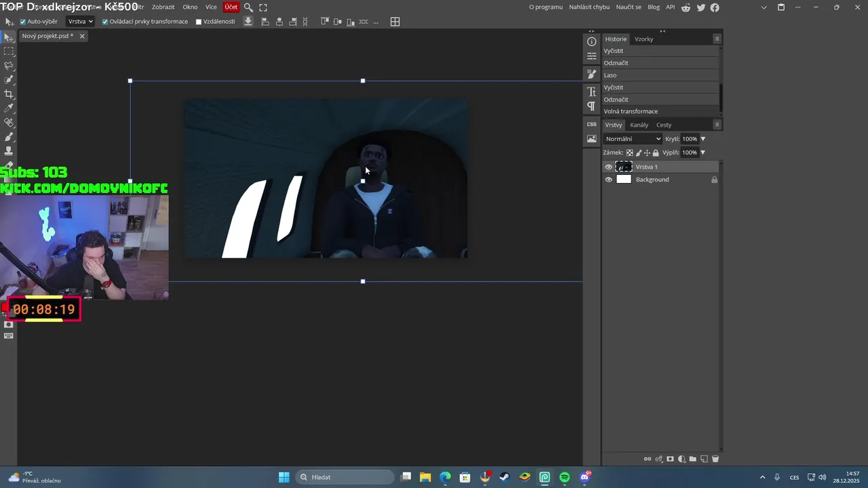Open the Brush settings panel icon
The height and width of the screenshot is (488, 868).
pos(591,74)
